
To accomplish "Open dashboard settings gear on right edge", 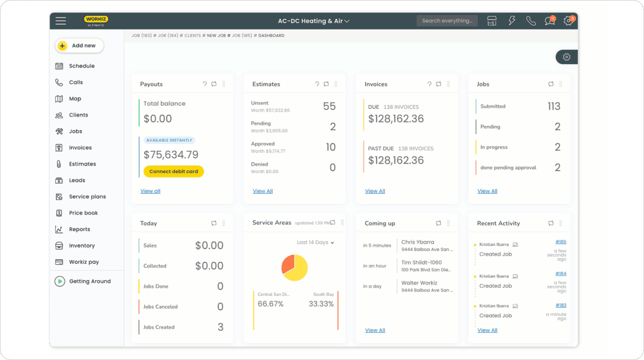I will [x=567, y=57].
